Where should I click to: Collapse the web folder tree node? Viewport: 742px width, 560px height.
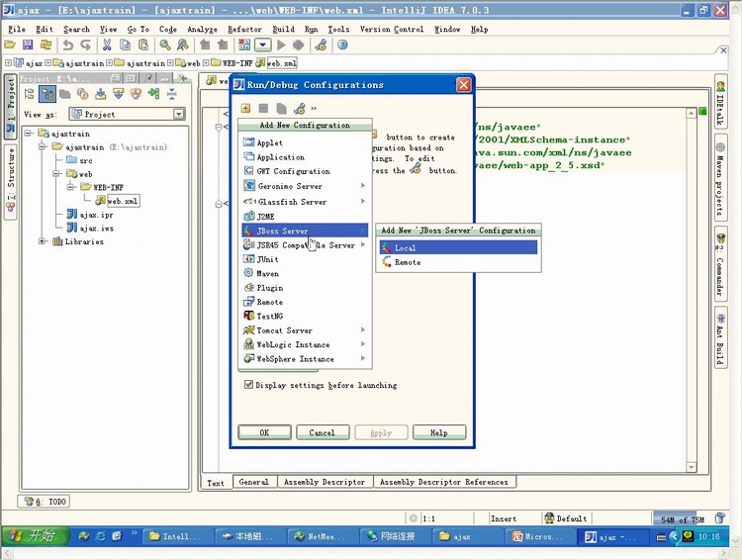pyautogui.click(x=56, y=174)
